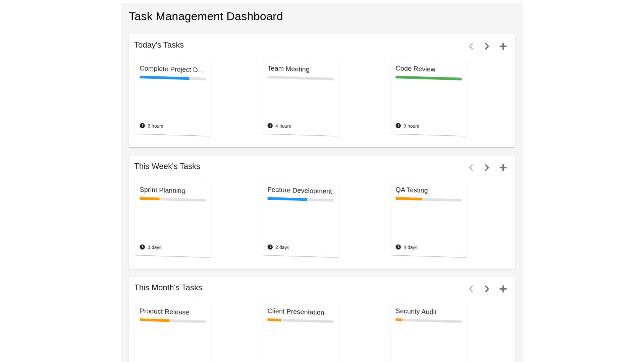Advance This Month's Tasks carousel forward

[x=487, y=289]
